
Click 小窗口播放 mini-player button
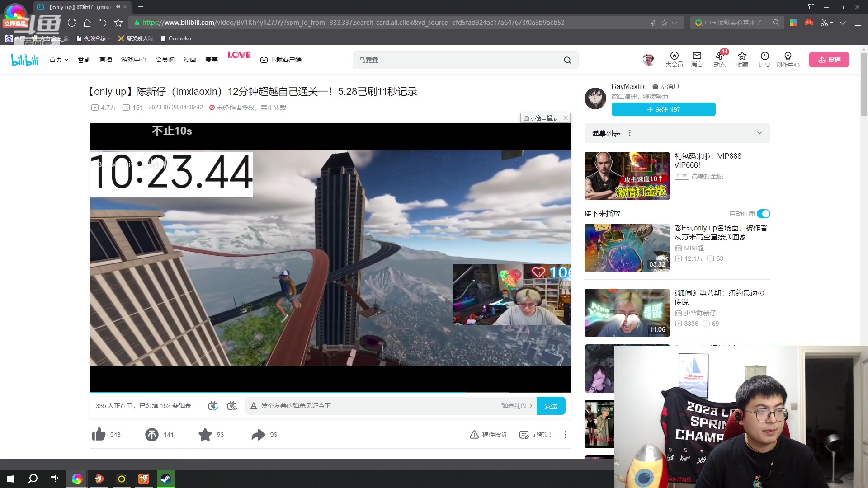point(540,118)
